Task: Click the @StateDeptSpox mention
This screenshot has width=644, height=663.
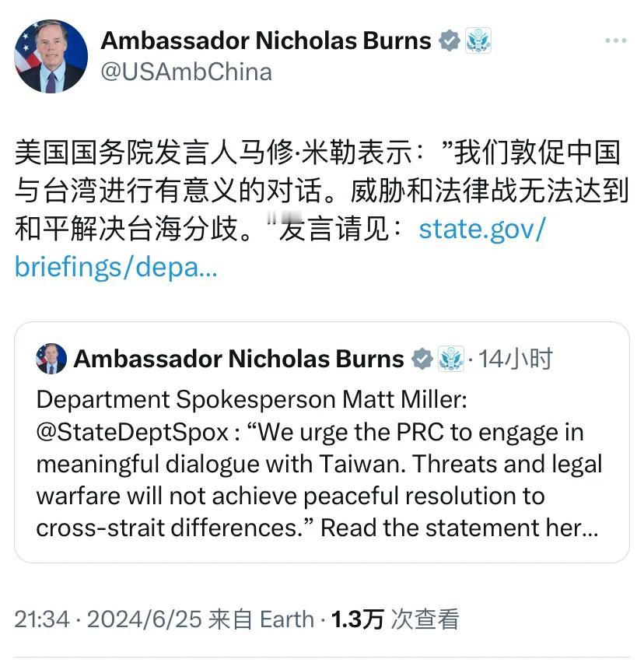Action: tap(133, 433)
